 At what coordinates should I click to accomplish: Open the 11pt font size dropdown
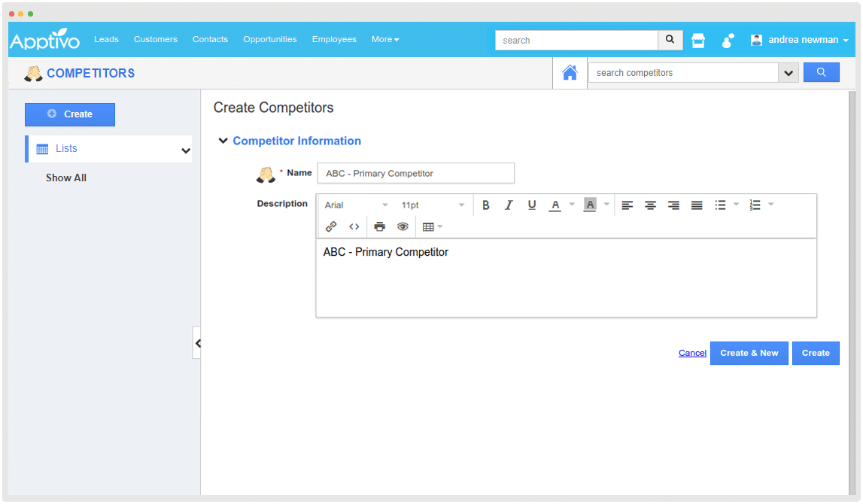433,205
